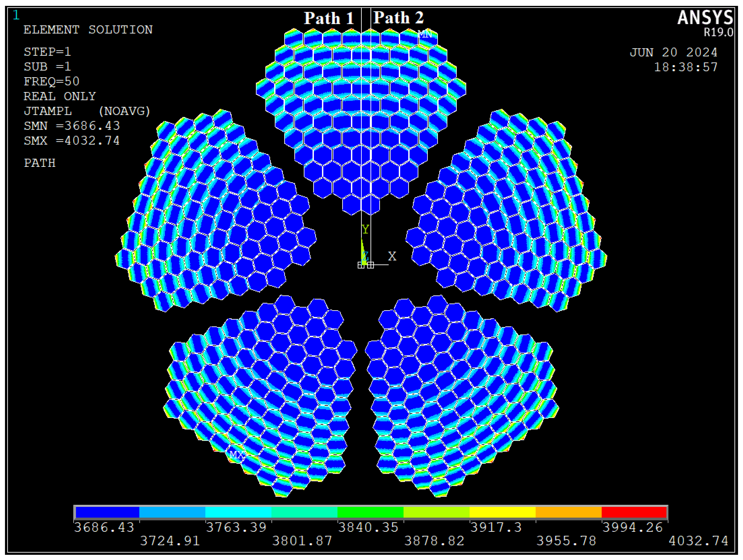The width and height of the screenshot is (743, 560).
Task: Click the green contour legend band
Action: (370, 512)
